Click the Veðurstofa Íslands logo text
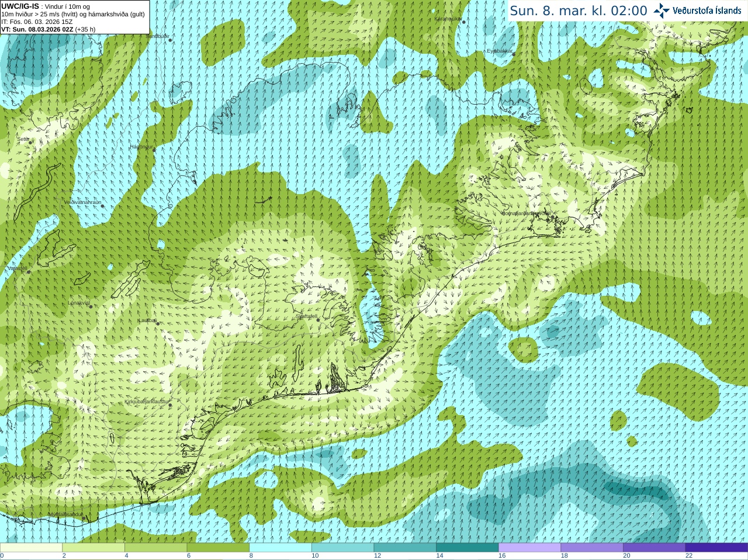 pyautogui.click(x=707, y=11)
